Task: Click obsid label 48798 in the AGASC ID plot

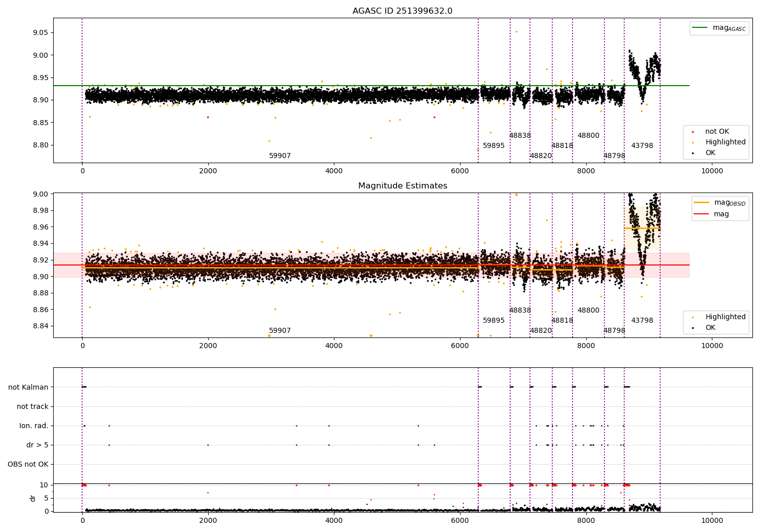Action: pos(614,156)
